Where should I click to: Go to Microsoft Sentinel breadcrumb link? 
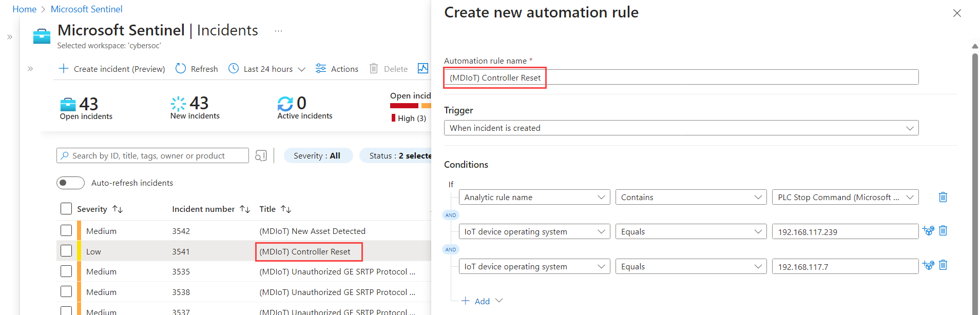86,9
